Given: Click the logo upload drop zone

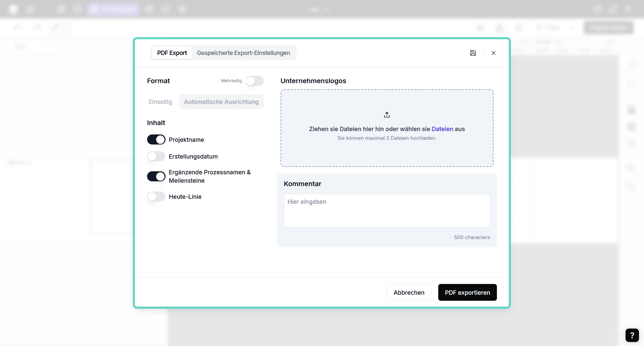Looking at the screenshot, I should [387, 151].
